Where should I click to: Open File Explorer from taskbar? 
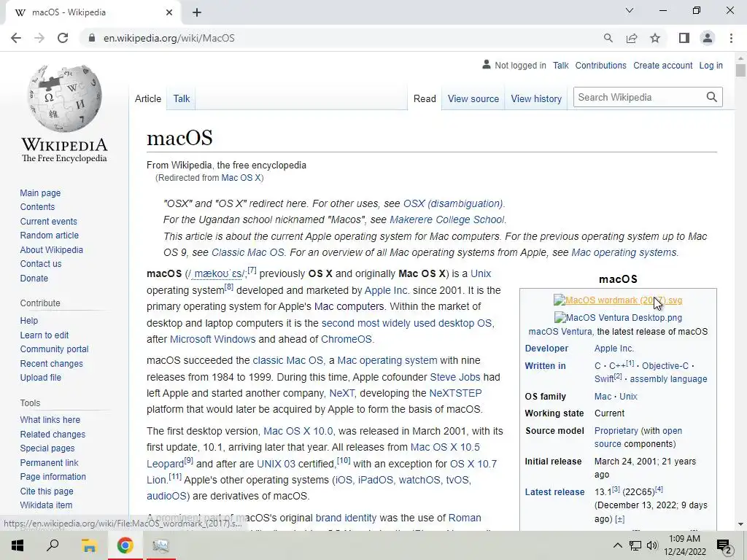88,545
